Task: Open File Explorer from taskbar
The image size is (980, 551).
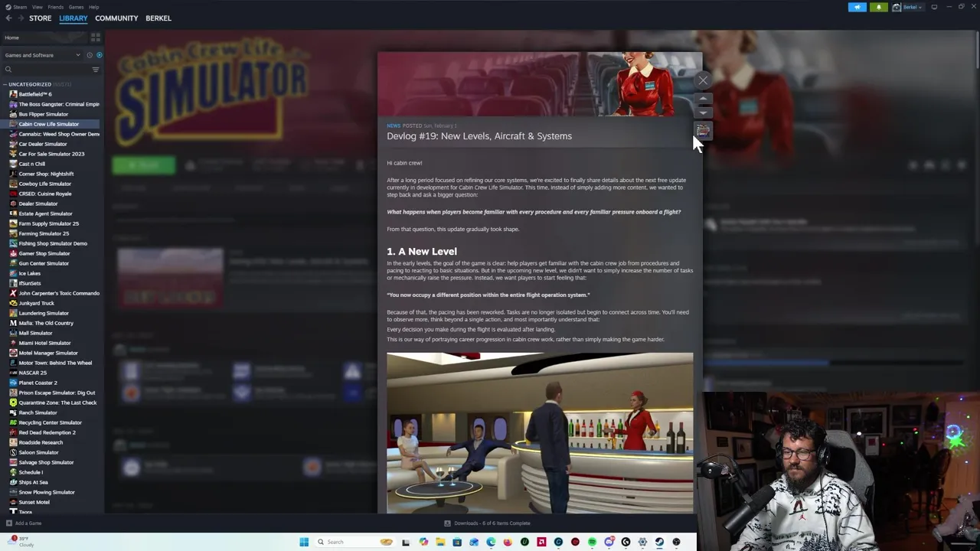Action: tap(440, 542)
